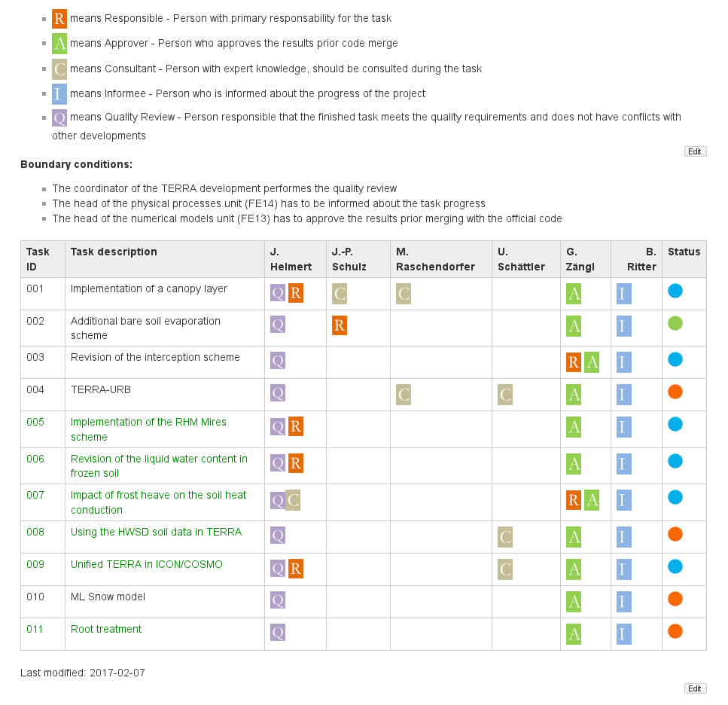Click the Edit button below Last modified

click(x=695, y=688)
